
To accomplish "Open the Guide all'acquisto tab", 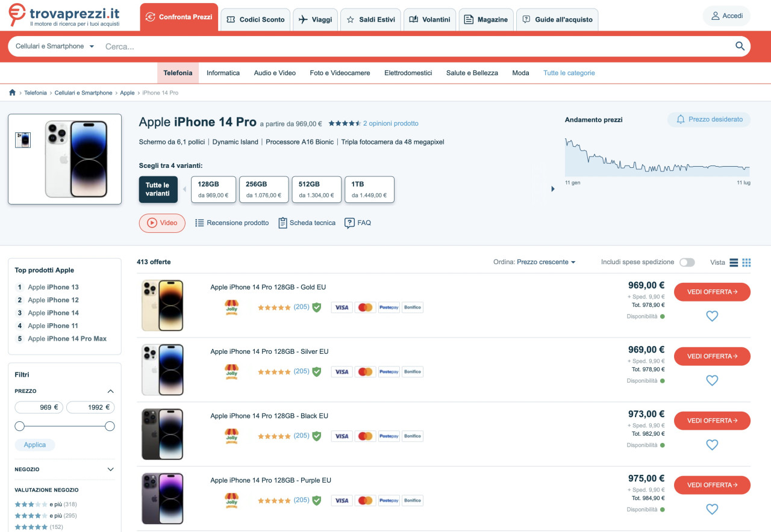I will [x=558, y=19].
